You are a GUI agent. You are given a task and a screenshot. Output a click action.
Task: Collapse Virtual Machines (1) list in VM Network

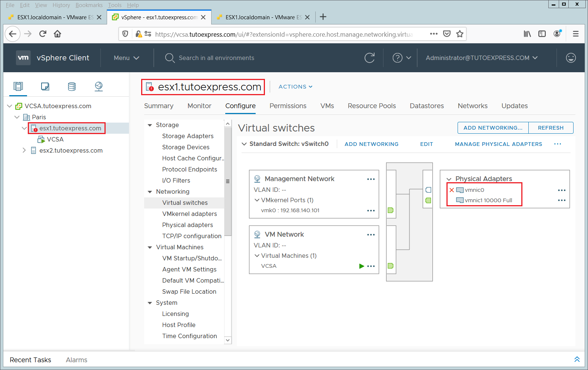(x=257, y=256)
